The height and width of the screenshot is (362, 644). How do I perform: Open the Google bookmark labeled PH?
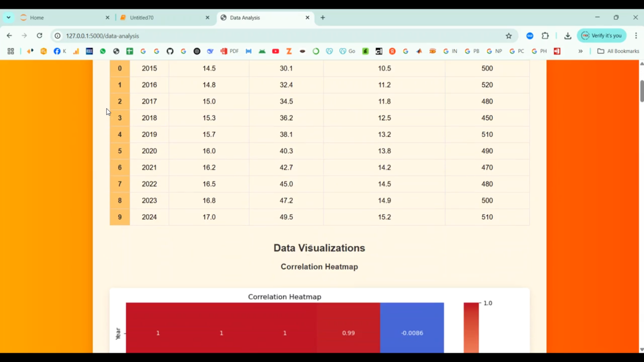point(539,51)
